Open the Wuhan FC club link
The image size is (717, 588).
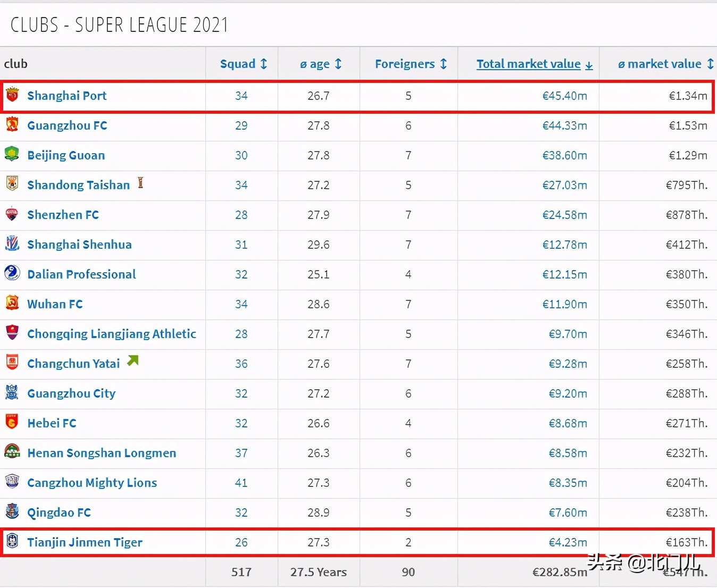tap(55, 304)
